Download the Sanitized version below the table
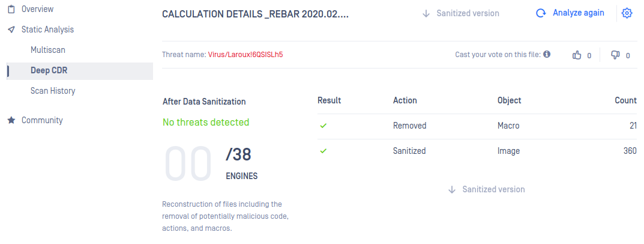644x244 pixels. pyautogui.click(x=487, y=190)
